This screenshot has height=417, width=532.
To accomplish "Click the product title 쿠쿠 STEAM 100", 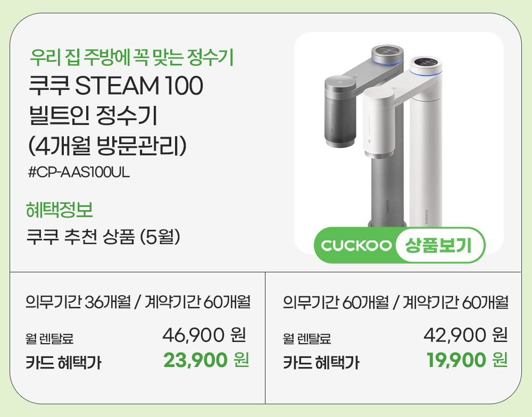I will (x=116, y=86).
